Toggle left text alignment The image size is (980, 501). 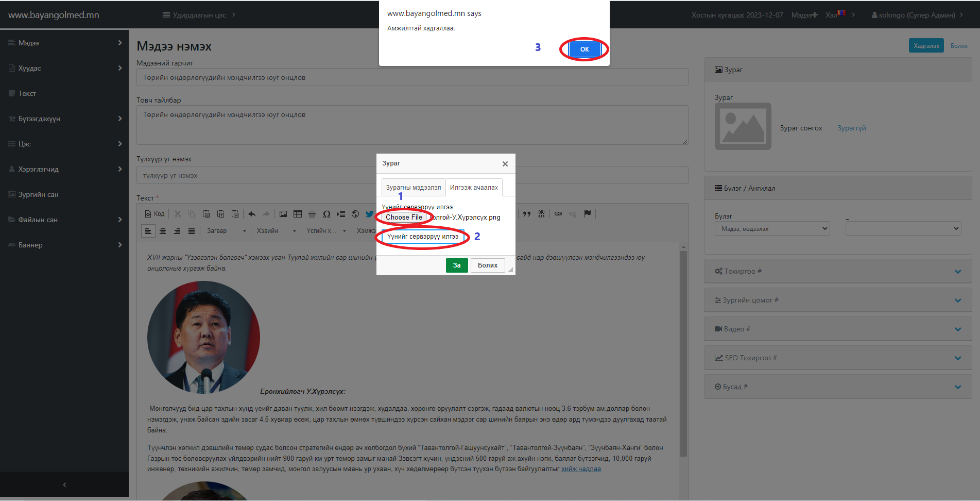[x=148, y=231]
